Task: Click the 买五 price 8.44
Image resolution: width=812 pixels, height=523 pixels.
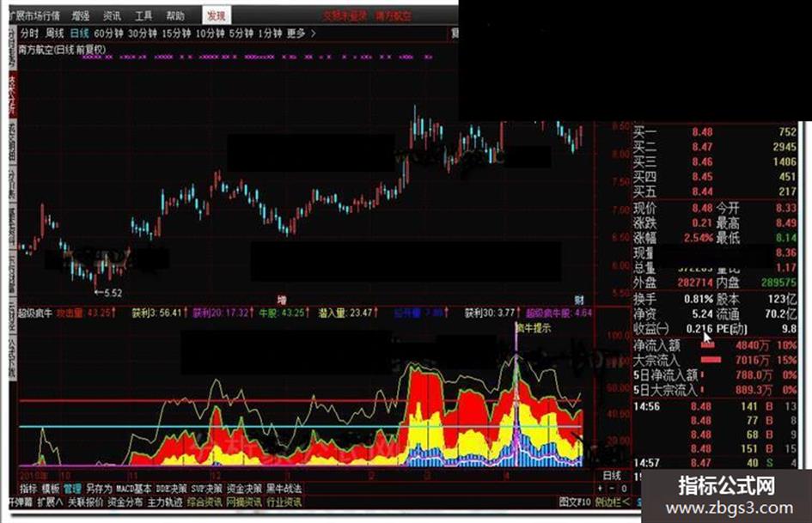Action: tap(702, 192)
